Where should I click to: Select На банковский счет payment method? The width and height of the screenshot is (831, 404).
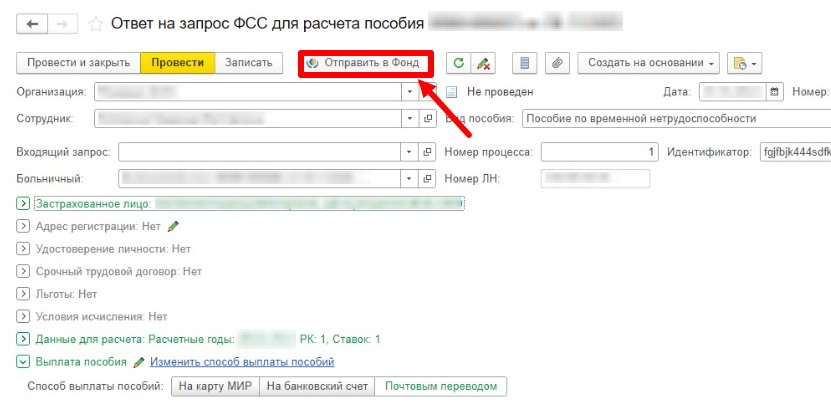coord(317,387)
